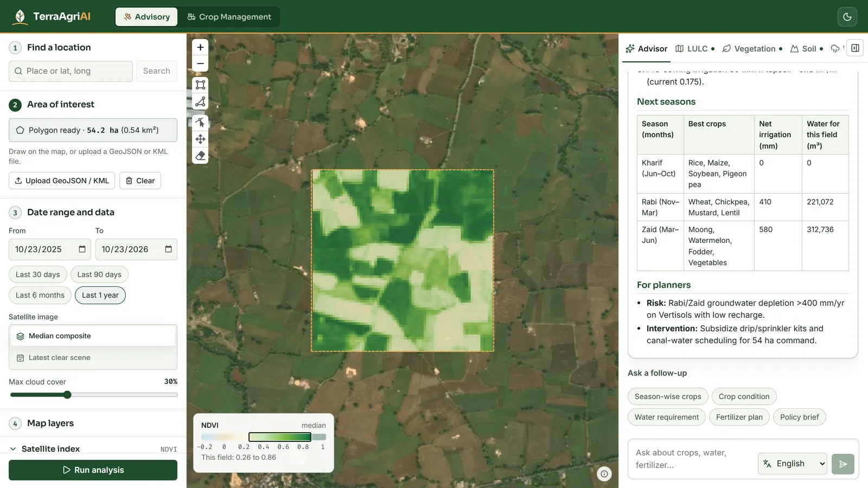Open map attribution info icon
Image resolution: width=868 pixels, height=488 pixels.
[x=604, y=474]
